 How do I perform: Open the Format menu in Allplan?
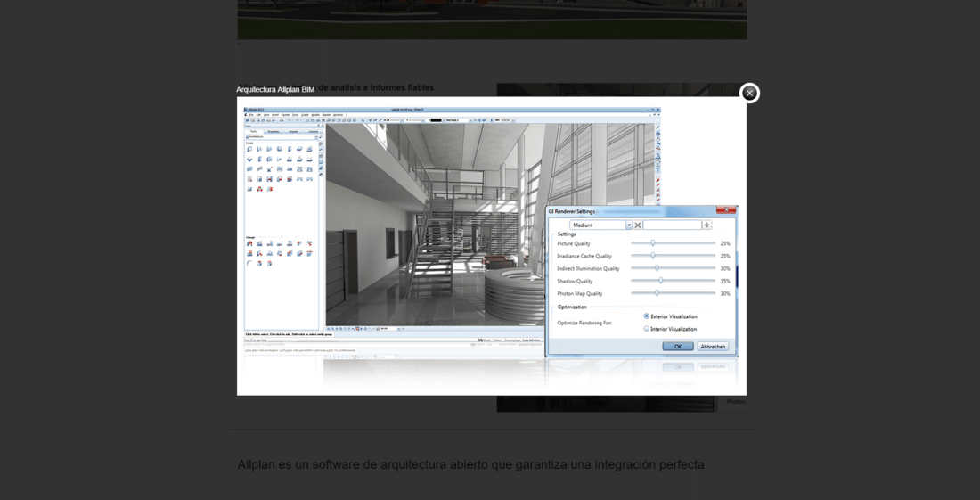pos(286,115)
